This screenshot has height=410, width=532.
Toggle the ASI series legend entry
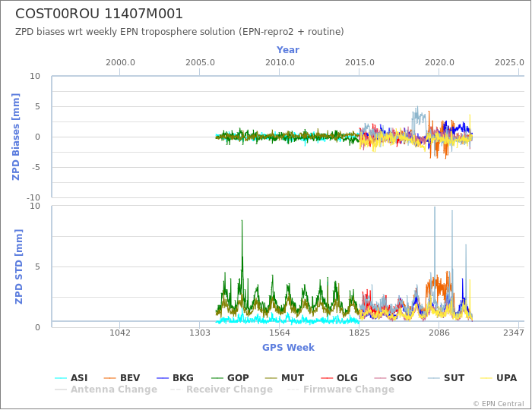pyautogui.click(x=71, y=378)
